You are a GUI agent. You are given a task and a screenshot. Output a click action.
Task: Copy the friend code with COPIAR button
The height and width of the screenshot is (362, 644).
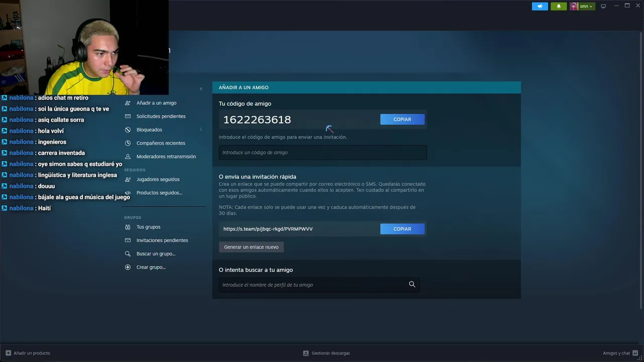[403, 119]
